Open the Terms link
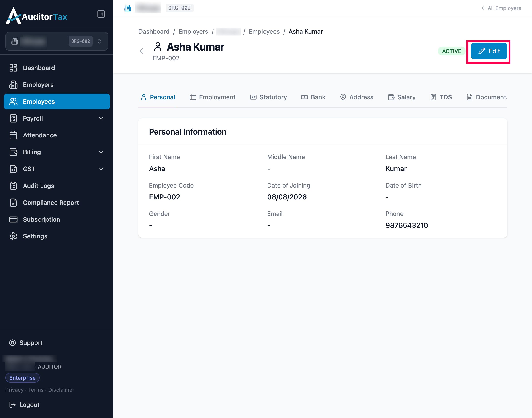The image size is (532, 418). coord(36,390)
